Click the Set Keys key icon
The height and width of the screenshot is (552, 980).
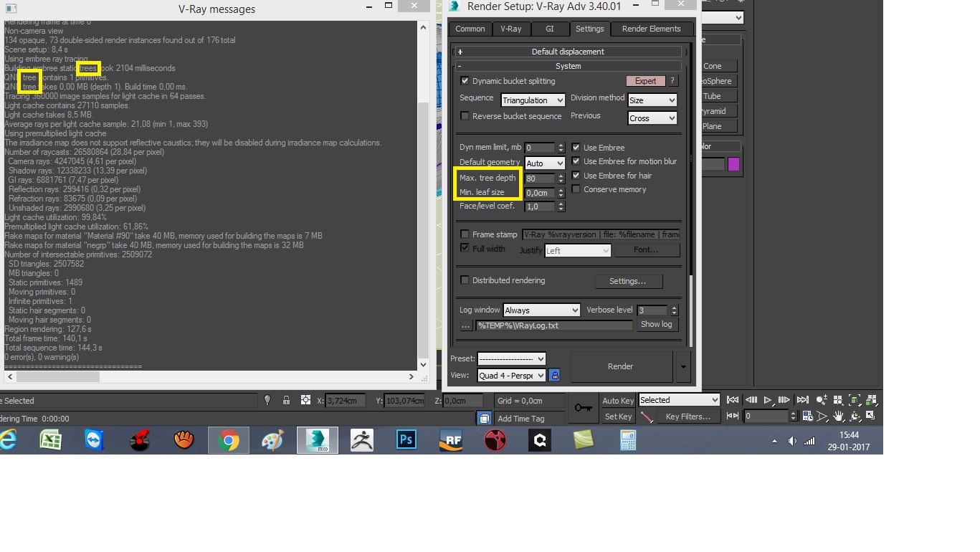pos(584,408)
